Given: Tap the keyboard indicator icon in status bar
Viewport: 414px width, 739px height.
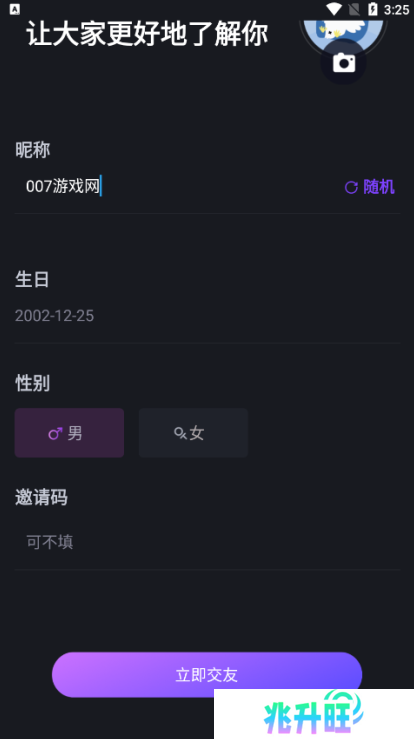Looking at the screenshot, I should tap(15, 9).
